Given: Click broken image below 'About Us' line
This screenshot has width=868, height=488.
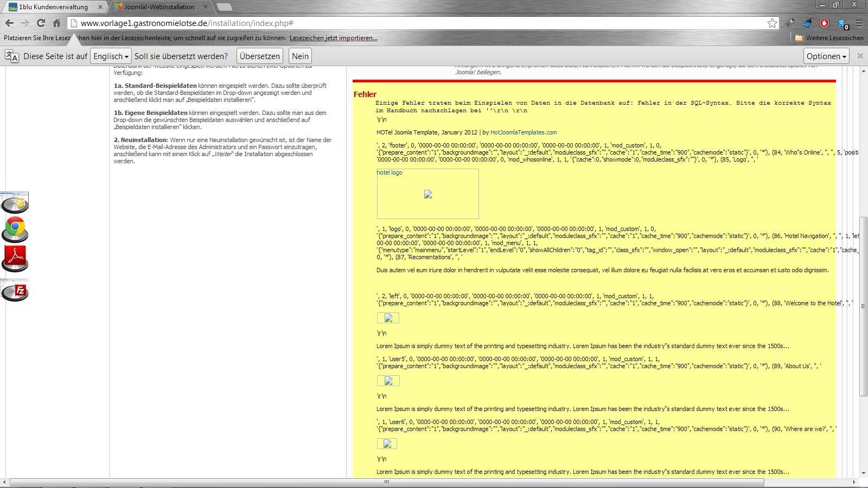Looking at the screenshot, I should 388,381.
